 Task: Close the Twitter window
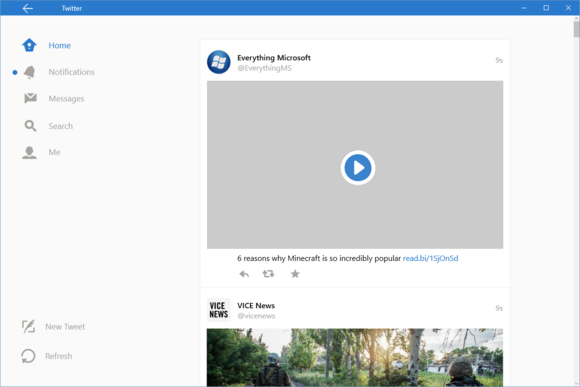[x=568, y=8]
